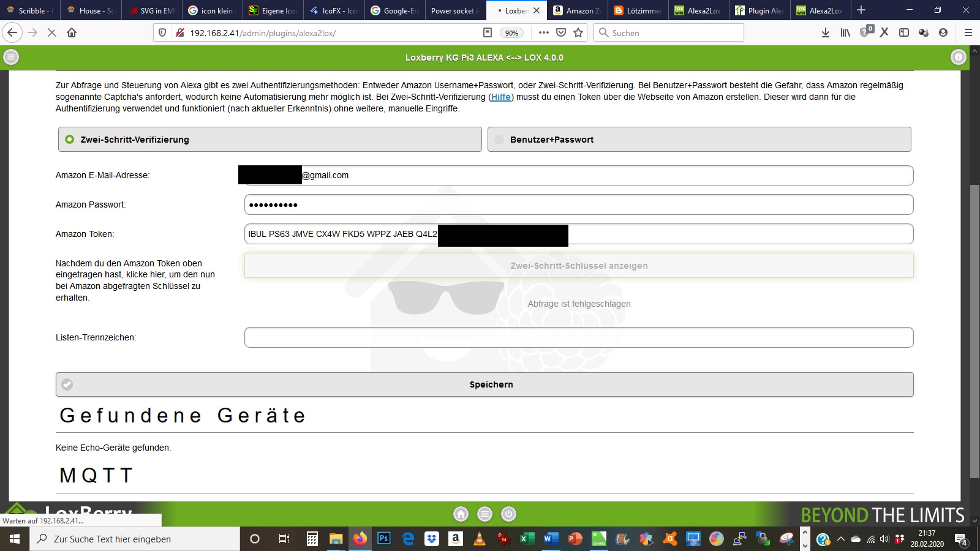Click the Amazon Passwort field
Viewport: 980px width, 551px height.
(x=579, y=204)
